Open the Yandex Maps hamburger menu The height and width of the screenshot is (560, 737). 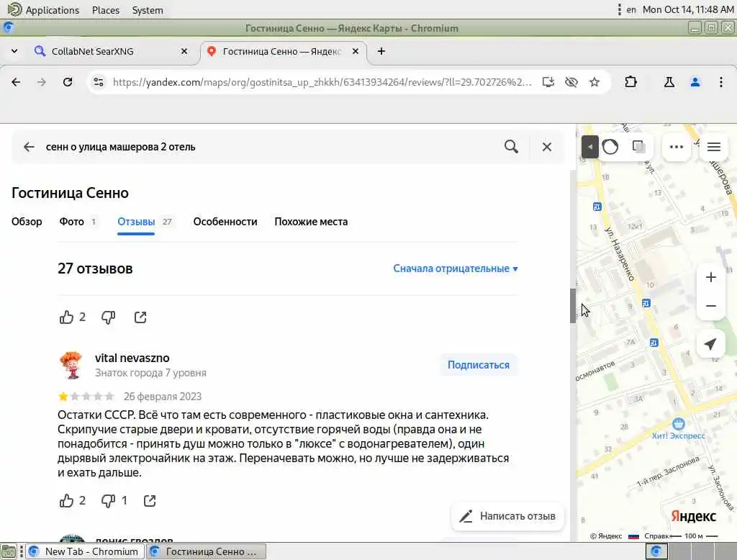pyautogui.click(x=714, y=147)
